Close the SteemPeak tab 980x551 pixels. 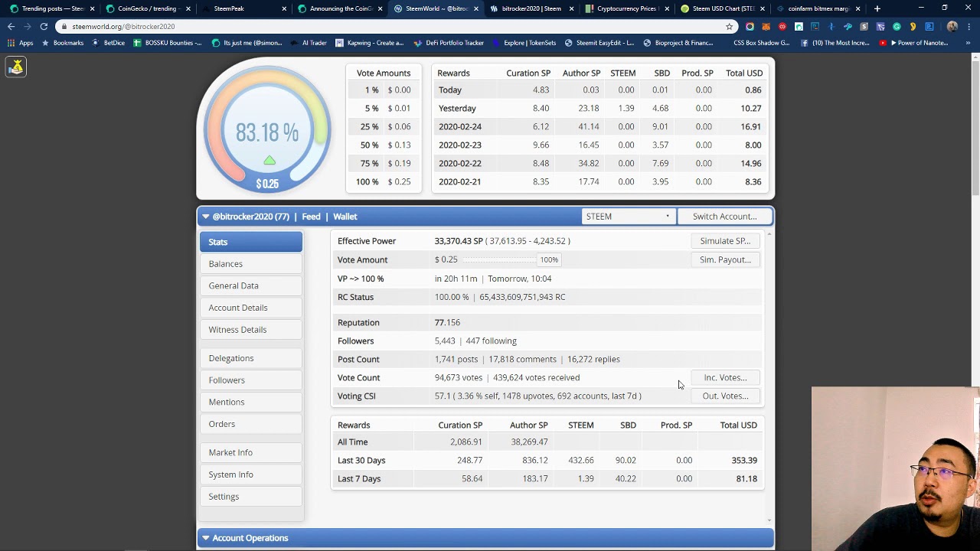284,8
